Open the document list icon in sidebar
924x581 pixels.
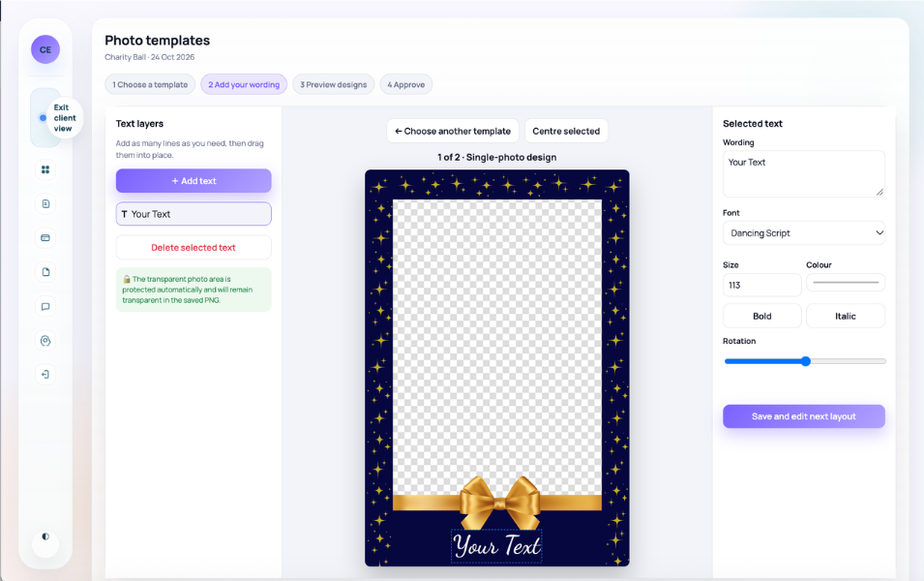click(45, 204)
